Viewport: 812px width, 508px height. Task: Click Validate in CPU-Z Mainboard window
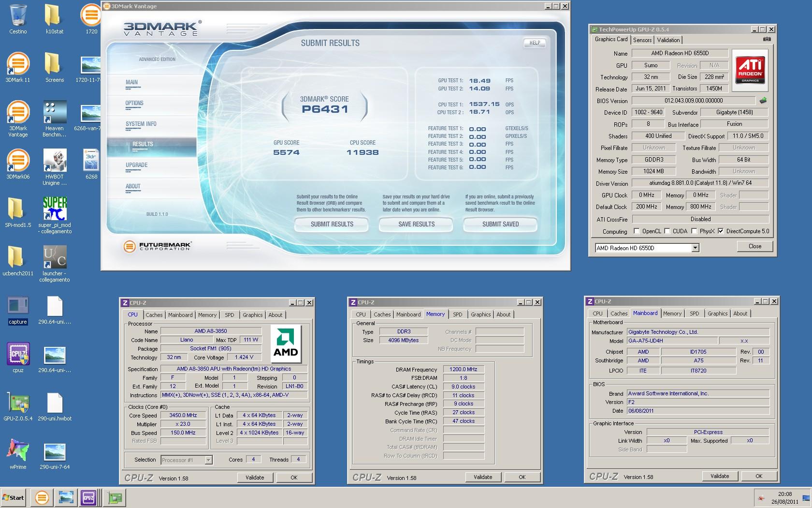pyautogui.click(x=720, y=476)
